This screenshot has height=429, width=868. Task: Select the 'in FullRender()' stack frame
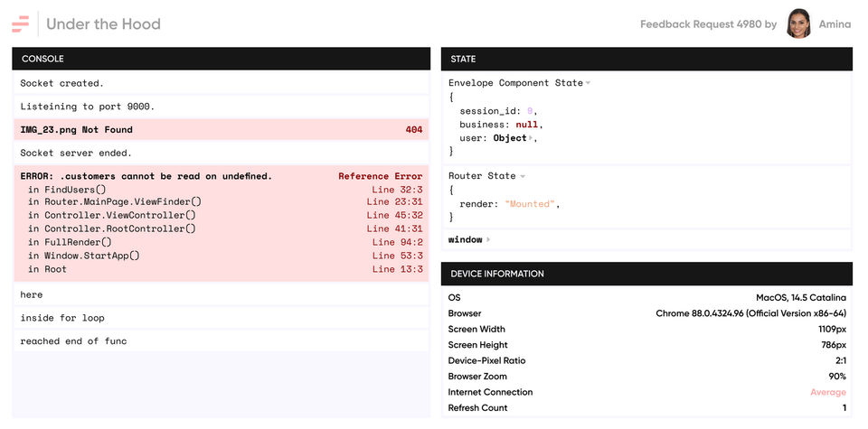(x=70, y=242)
